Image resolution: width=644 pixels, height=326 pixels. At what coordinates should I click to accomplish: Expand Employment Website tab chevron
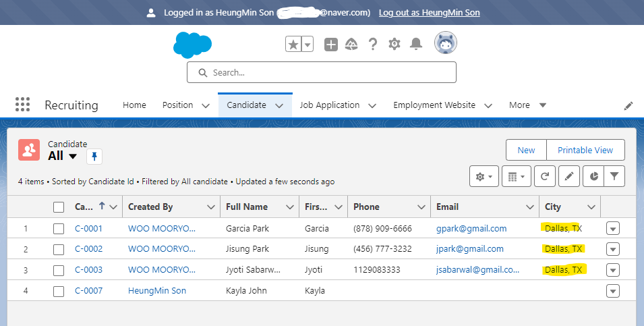(488, 106)
